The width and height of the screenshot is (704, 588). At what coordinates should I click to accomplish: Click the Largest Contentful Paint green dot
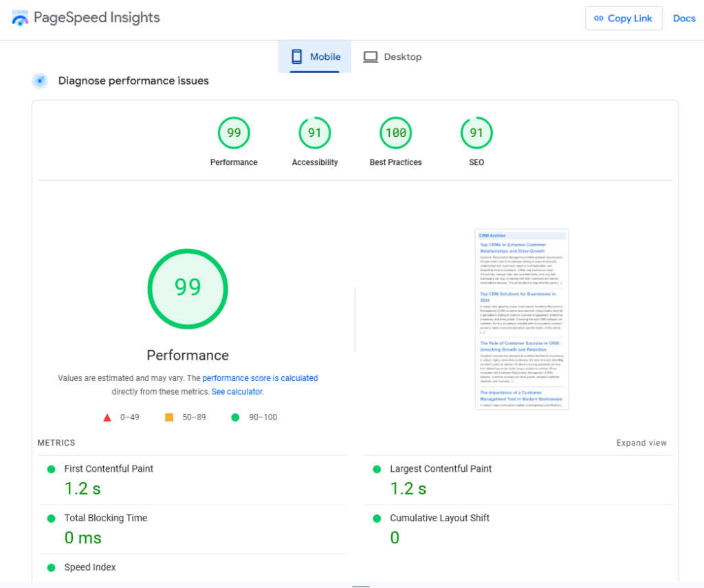377,470
